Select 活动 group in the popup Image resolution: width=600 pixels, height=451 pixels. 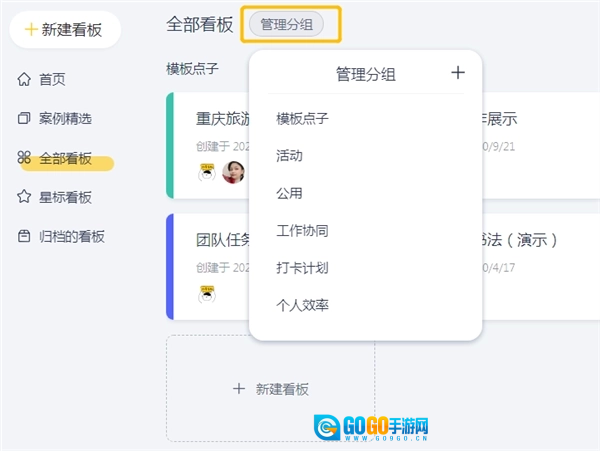[289, 156]
